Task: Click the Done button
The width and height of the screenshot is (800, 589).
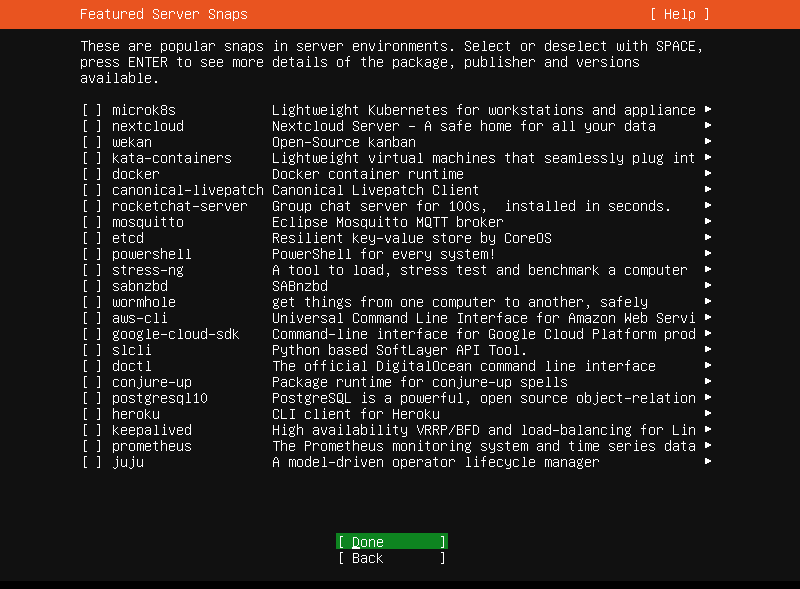Action: (392, 542)
